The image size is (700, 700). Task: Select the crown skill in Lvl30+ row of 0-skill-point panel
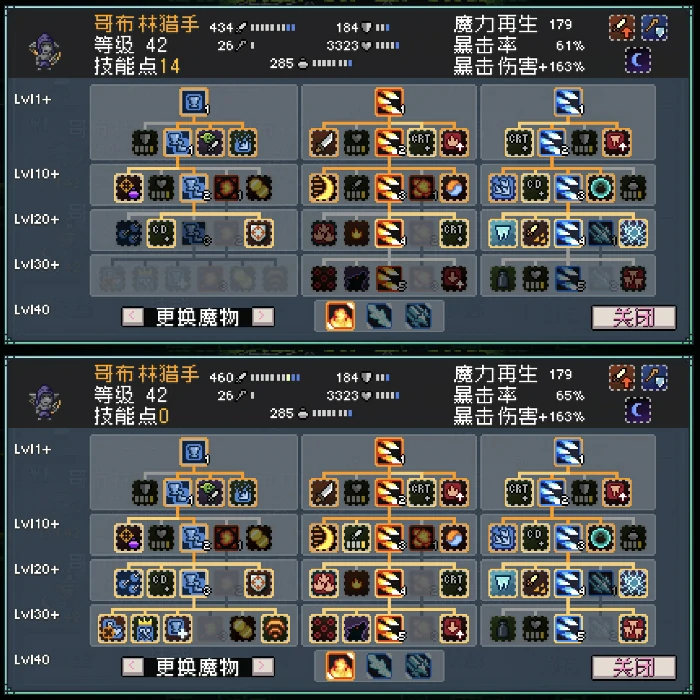(x=145, y=628)
